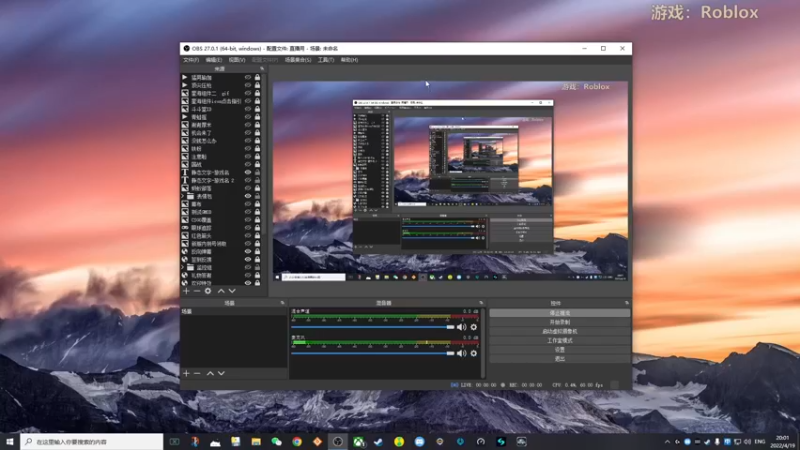Mute the 麦克风 channel speaker icon
Screen dimensions: 800x450
[x=461, y=353]
